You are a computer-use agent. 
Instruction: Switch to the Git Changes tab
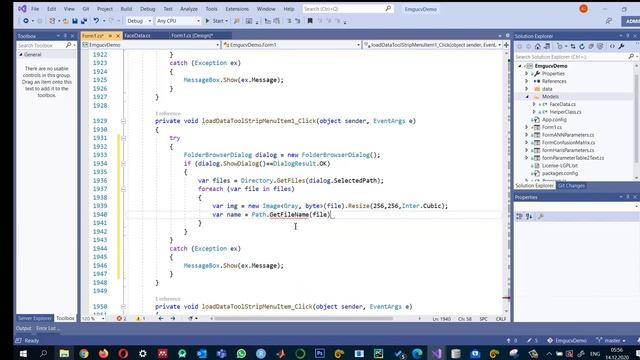tap(571, 186)
